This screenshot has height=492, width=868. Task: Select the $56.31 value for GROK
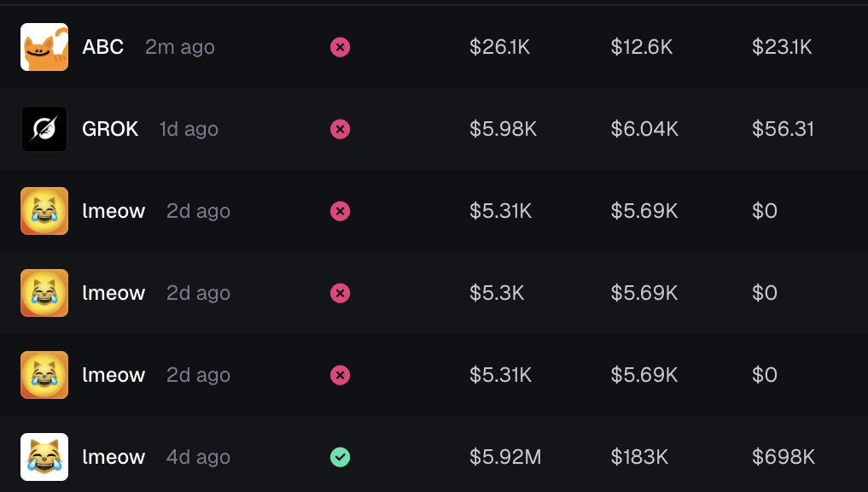tap(783, 129)
